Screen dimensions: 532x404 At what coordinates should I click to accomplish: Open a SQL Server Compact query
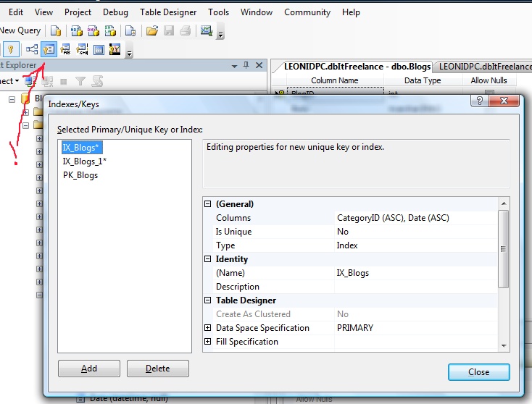(x=130, y=31)
